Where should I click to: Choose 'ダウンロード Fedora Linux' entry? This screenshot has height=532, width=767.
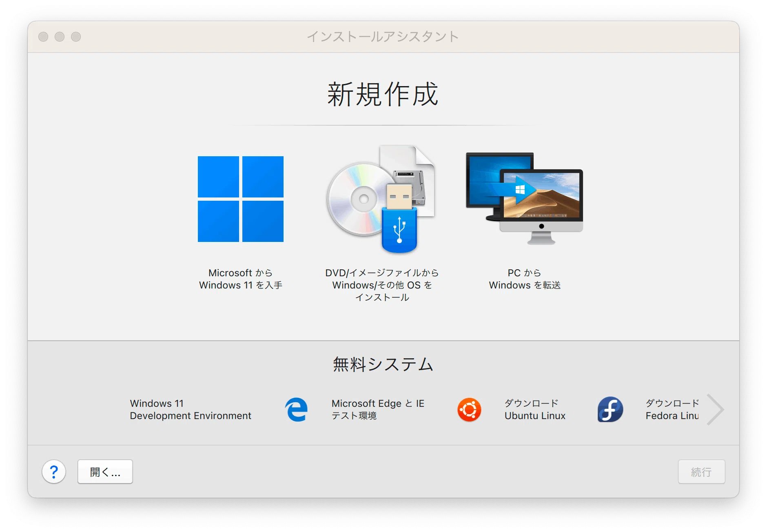click(x=672, y=410)
